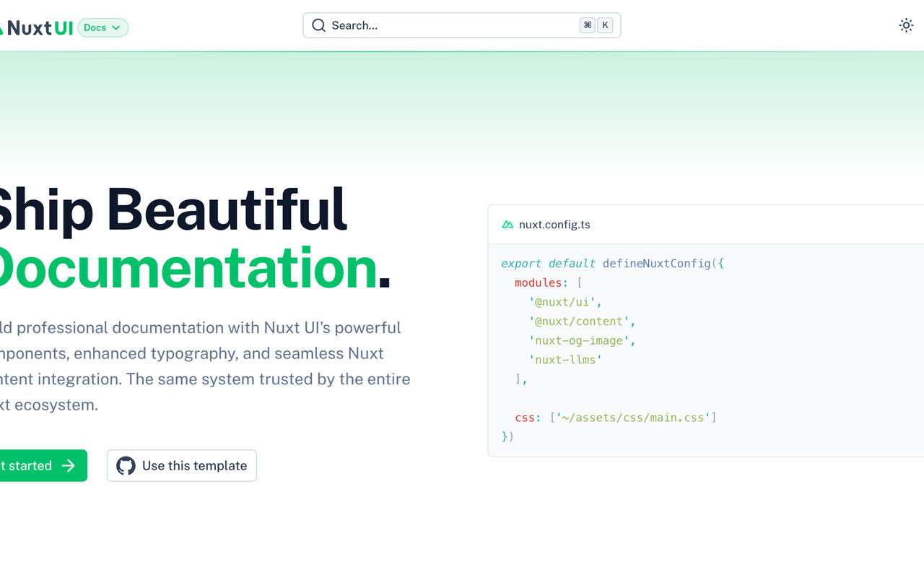The image size is (924, 578).
Task: Click the 'nuxt-og-image' line in code
Action: tap(582, 340)
